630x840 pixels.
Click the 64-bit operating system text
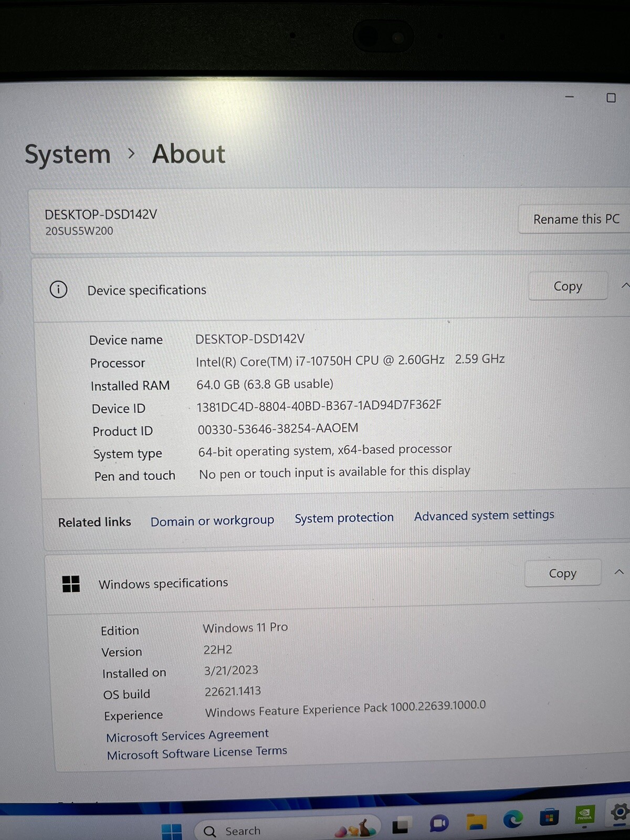[x=325, y=450]
